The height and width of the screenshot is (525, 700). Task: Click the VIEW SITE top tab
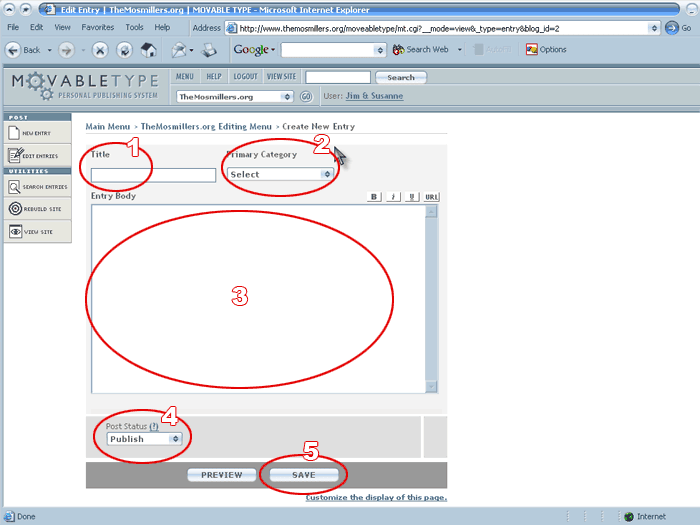point(281,77)
